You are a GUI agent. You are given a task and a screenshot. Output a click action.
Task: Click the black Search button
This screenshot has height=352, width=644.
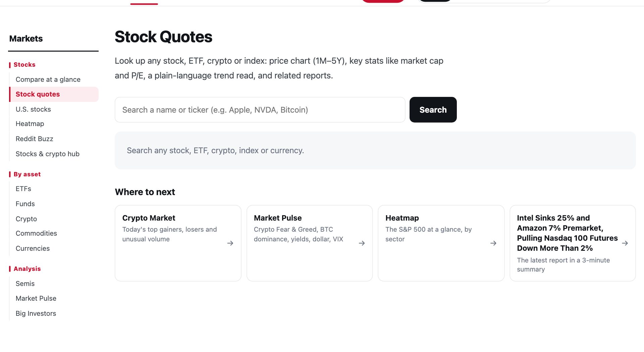pyautogui.click(x=433, y=110)
